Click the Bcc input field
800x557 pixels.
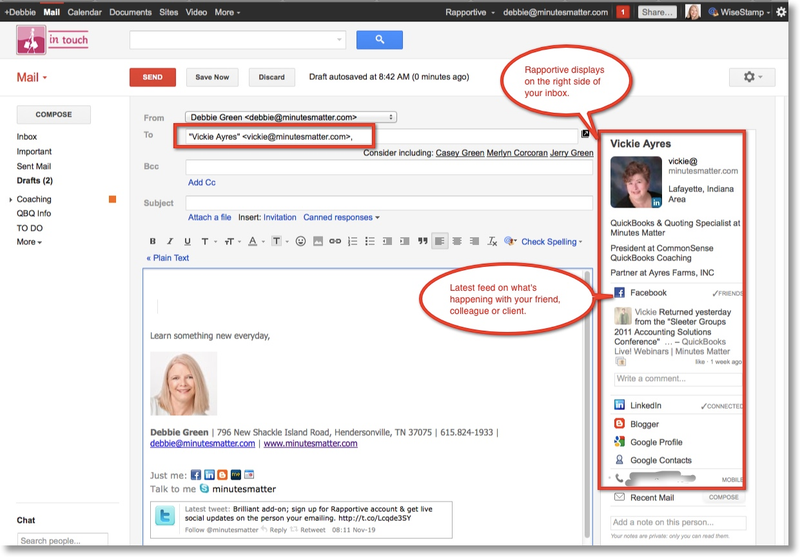389,167
